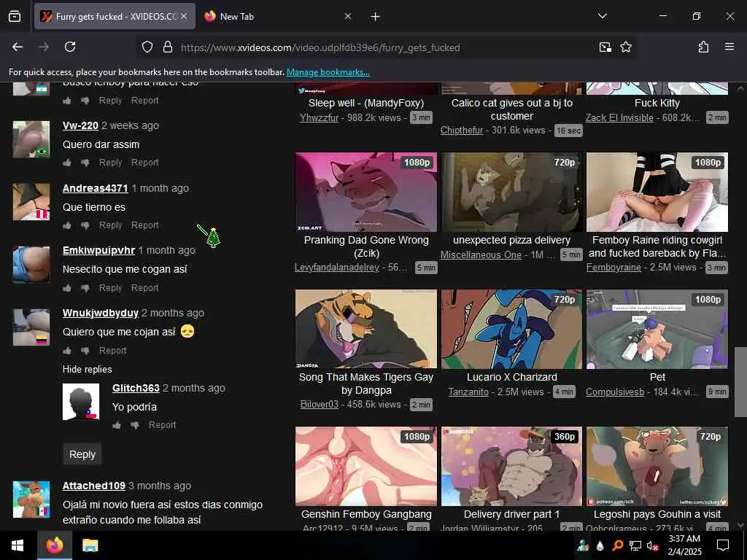Reply to Emkiwpuipvhr's comment
This screenshot has height=560, width=747.
(111, 287)
